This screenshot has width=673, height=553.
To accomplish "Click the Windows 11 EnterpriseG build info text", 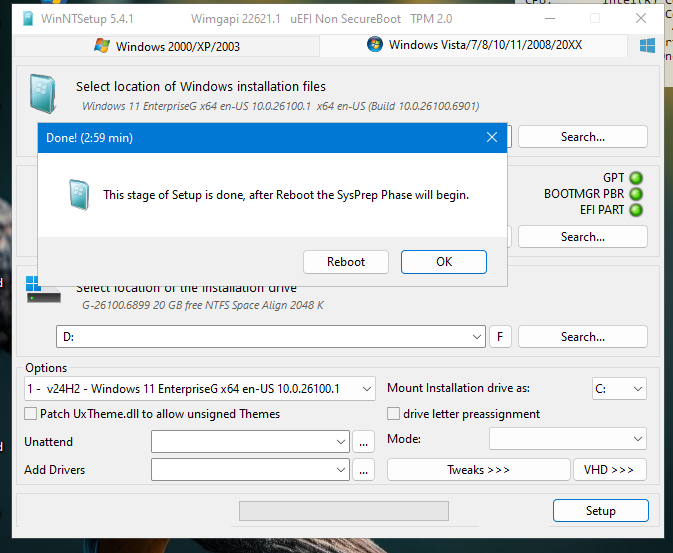I will tap(281, 106).
